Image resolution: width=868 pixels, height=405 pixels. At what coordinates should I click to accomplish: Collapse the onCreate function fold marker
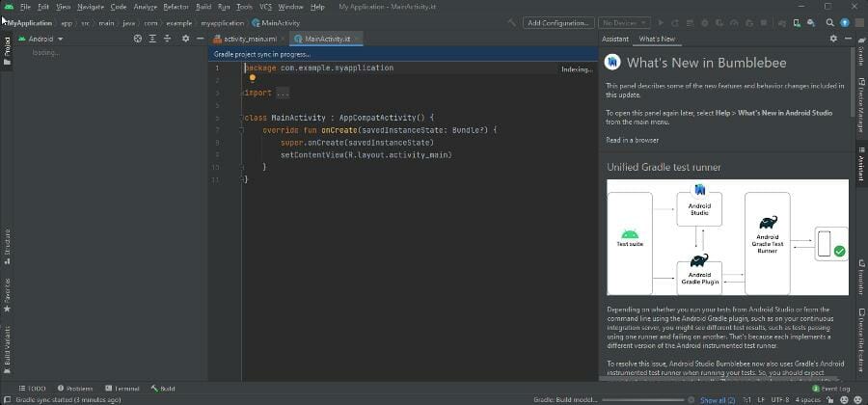242,130
